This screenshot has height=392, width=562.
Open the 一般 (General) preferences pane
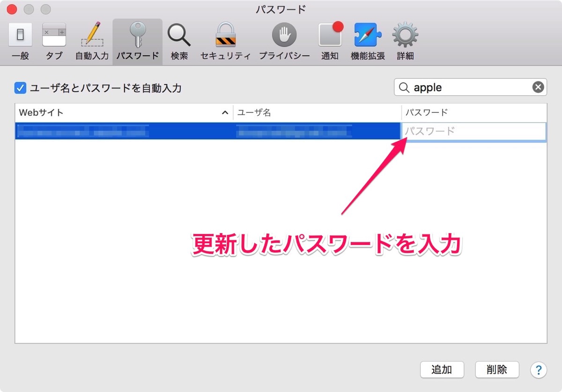click(20, 42)
